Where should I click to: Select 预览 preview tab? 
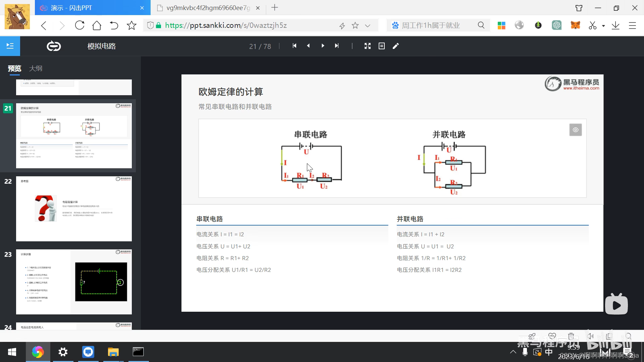tap(14, 68)
